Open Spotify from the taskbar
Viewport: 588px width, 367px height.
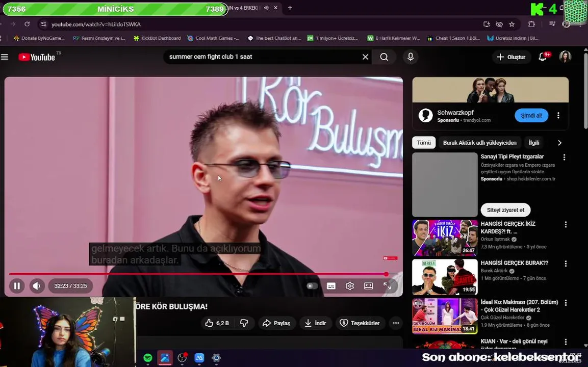[x=148, y=358]
